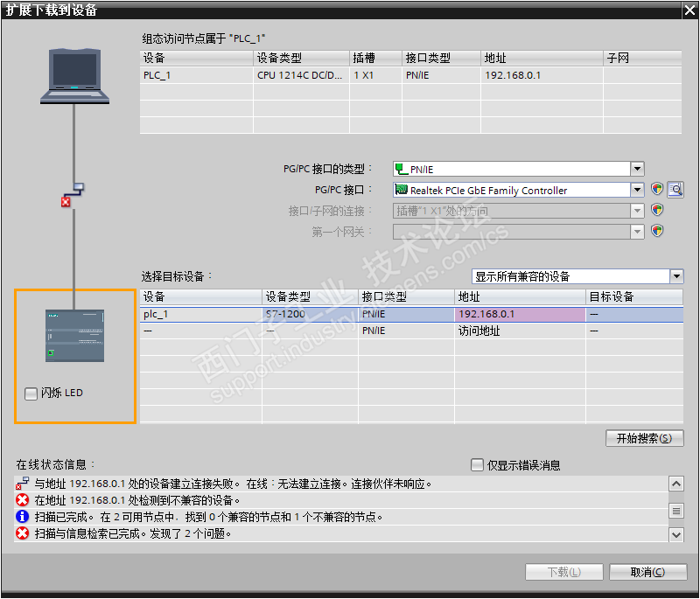Click the 取消(C) button
Screen dimensions: 700x599
click(x=647, y=572)
